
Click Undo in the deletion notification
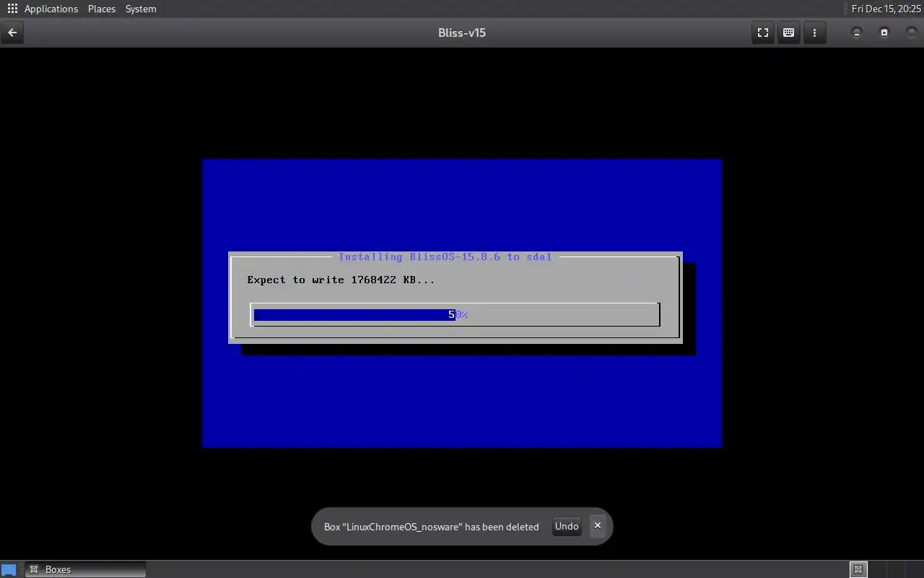click(x=567, y=526)
